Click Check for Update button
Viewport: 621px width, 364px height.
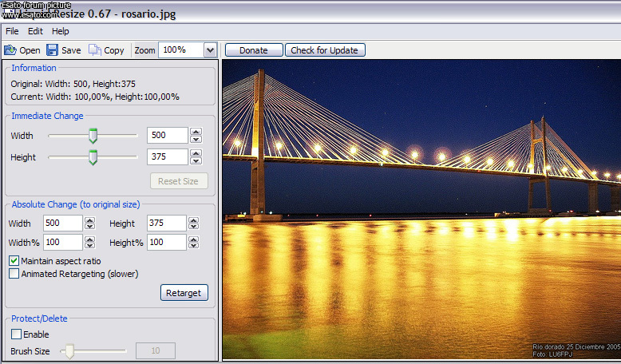pos(325,50)
